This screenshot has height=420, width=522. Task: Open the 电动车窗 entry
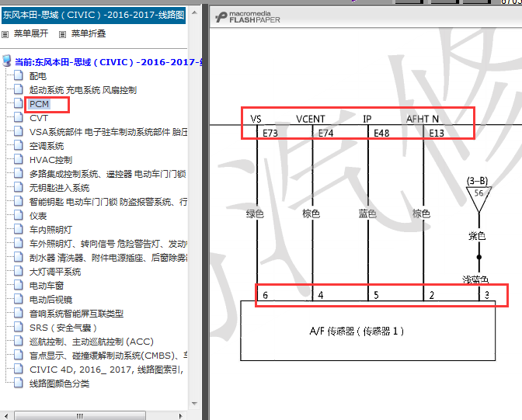(x=47, y=286)
